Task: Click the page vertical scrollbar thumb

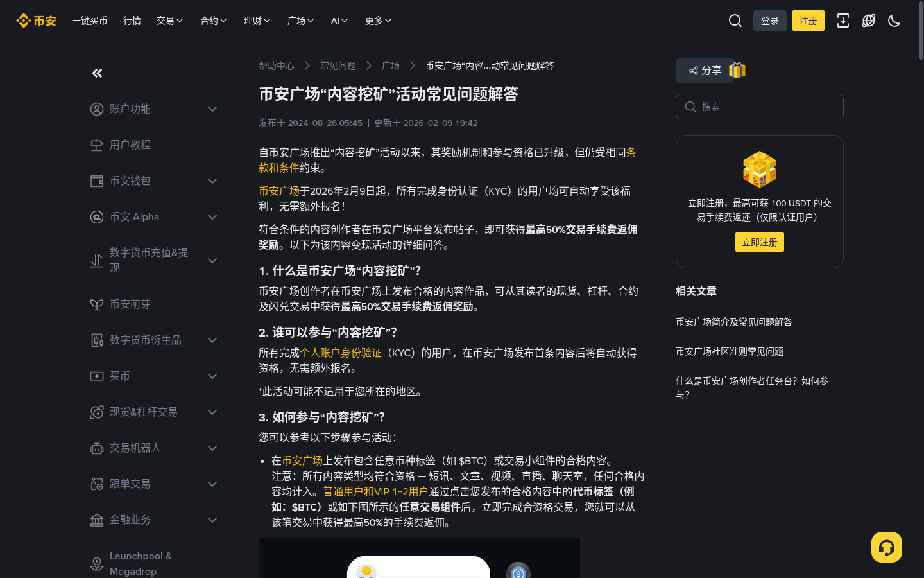Action: click(921, 32)
